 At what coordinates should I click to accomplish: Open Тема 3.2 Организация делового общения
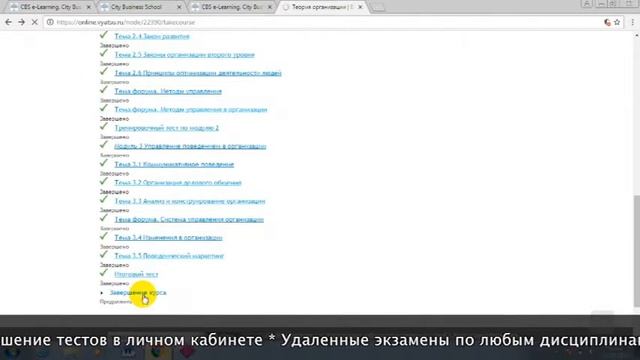178,183
